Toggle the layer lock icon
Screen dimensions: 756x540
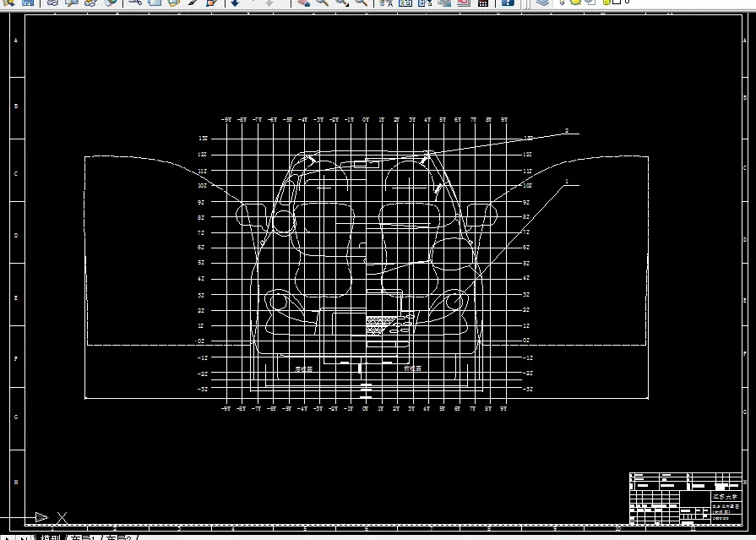pos(606,2)
